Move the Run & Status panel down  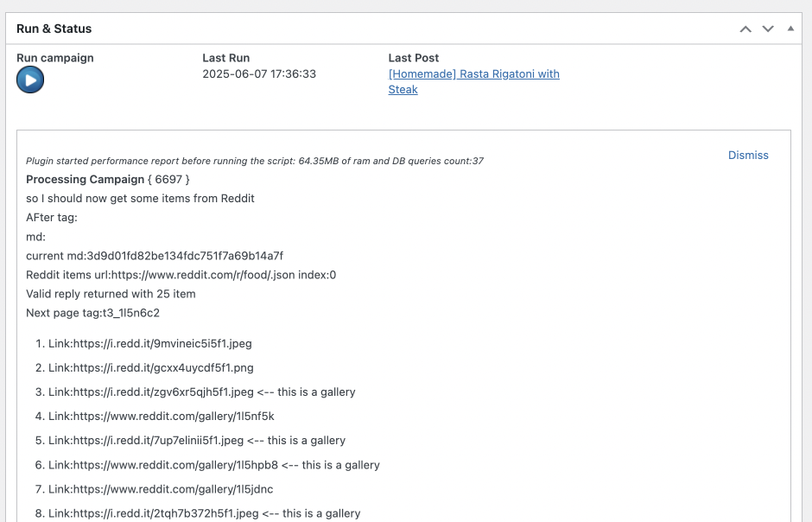click(x=768, y=29)
